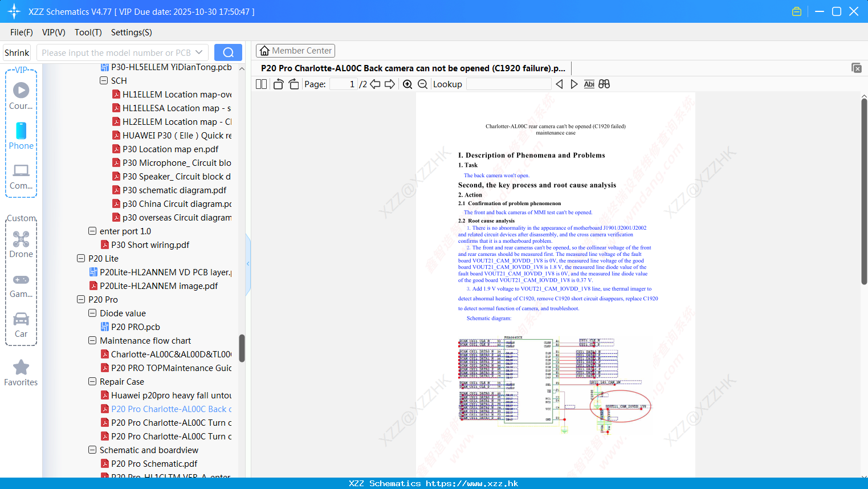Click the yellow VIP gift icon in title bar
Image resolution: width=868 pixels, height=489 pixels.
pos(797,11)
